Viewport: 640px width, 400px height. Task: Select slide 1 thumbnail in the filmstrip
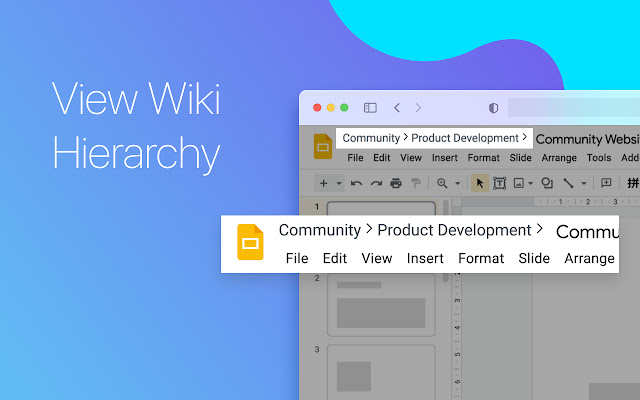pos(381,208)
